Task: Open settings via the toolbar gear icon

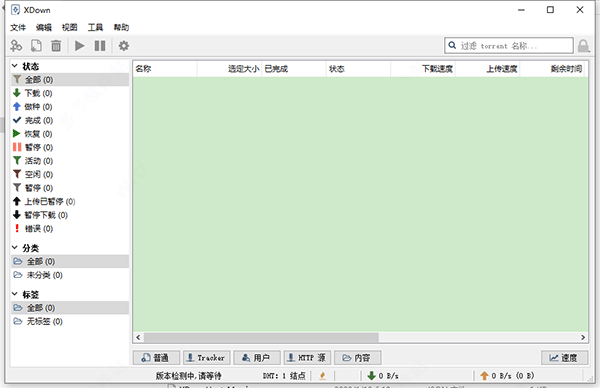Action: click(124, 46)
